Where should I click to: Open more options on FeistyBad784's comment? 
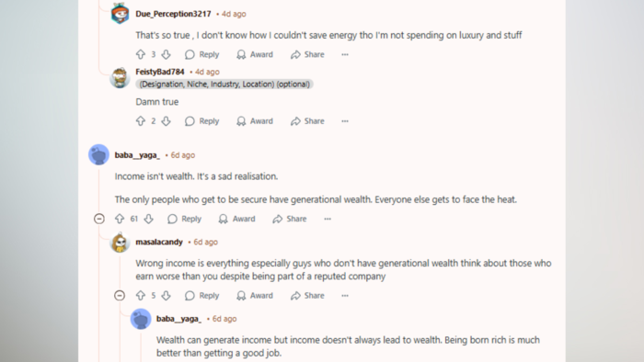coord(345,121)
